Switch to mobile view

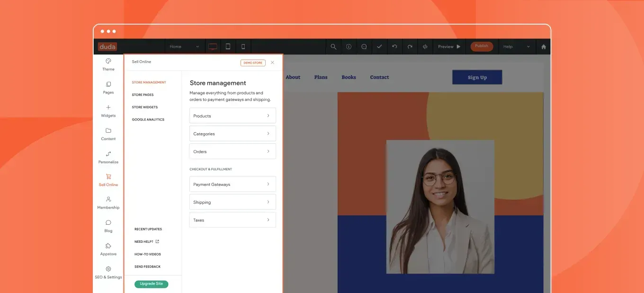click(x=243, y=46)
